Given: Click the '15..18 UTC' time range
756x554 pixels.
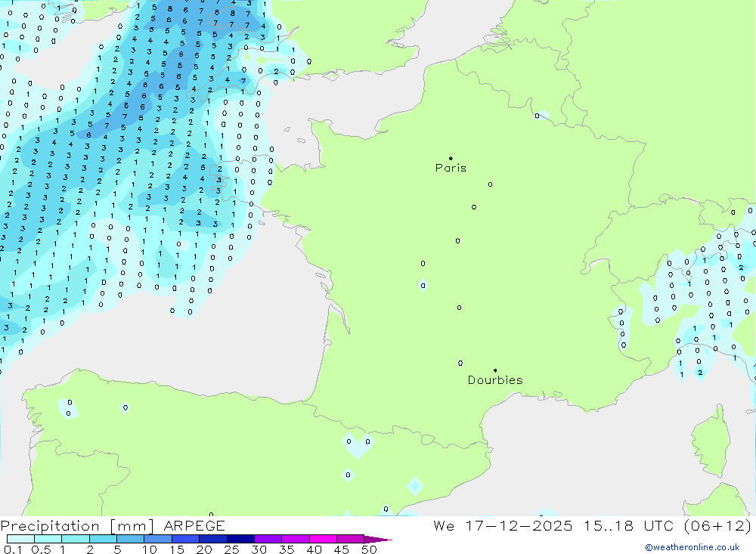Looking at the screenshot, I should click(628, 525).
